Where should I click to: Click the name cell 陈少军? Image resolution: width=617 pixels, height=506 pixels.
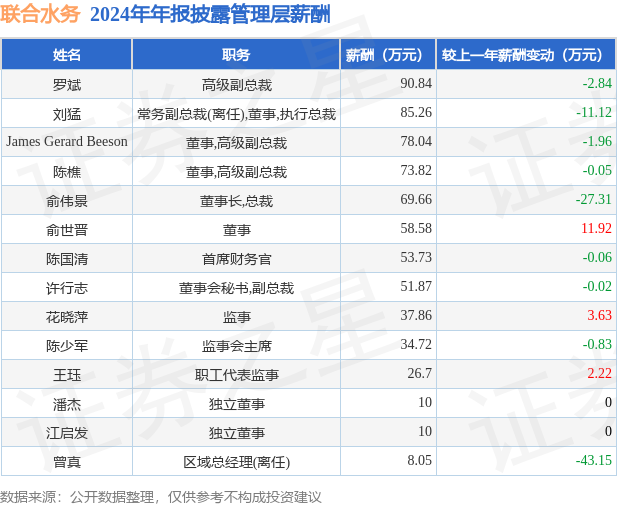click(67, 346)
